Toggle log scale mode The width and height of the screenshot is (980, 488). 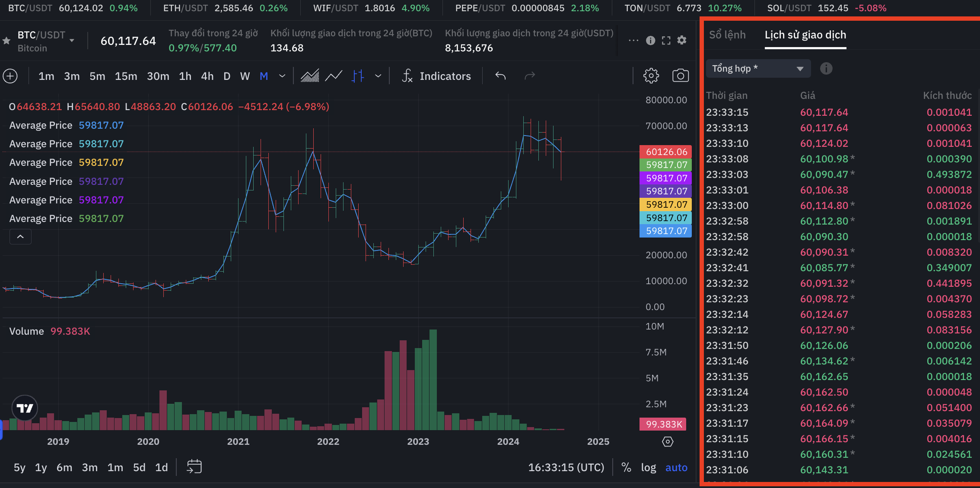point(648,468)
